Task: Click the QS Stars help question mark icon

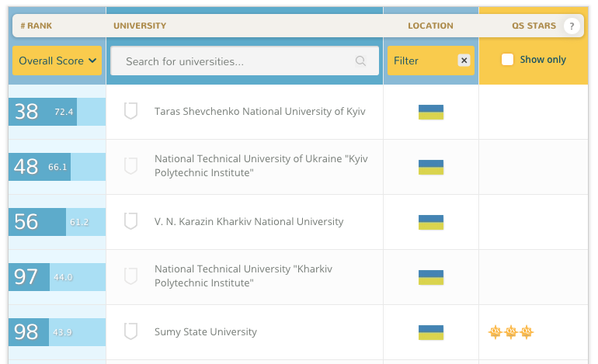Action: tap(572, 26)
